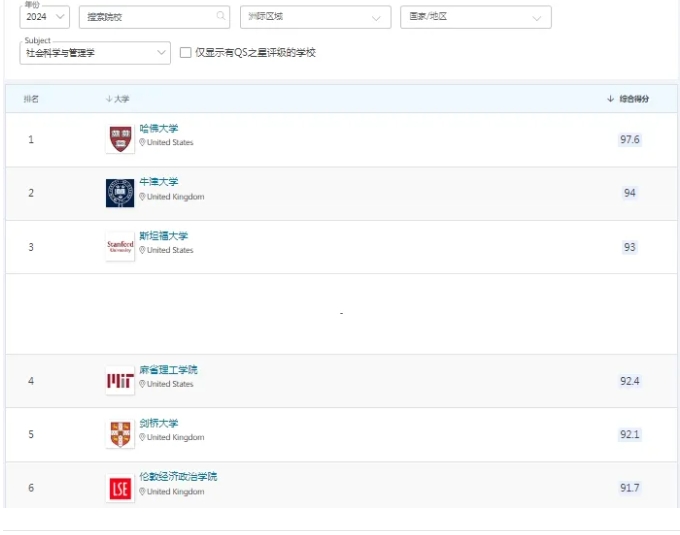This screenshot has width=680, height=535.
Task: Click the location pin icon beside 伦敦经济政治学院
Action: pyautogui.click(x=142, y=491)
